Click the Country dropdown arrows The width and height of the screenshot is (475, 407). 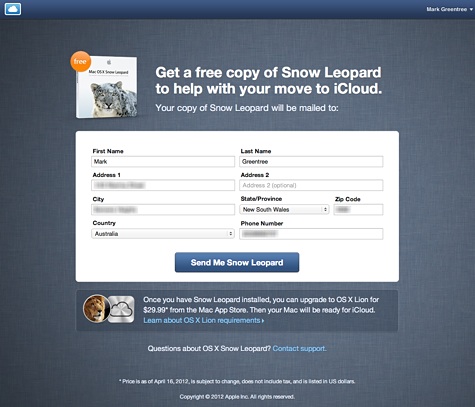[230, 234]
